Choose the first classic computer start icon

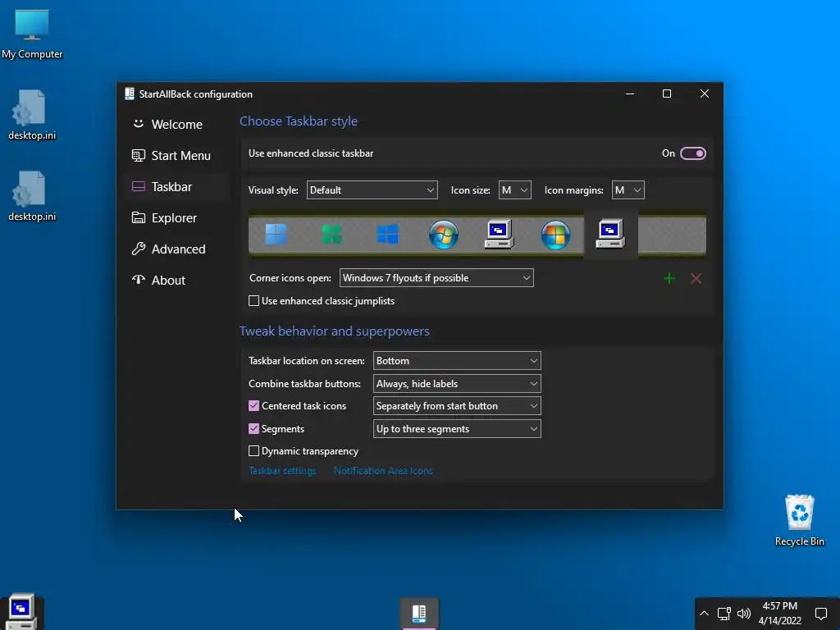pos(500,234)
